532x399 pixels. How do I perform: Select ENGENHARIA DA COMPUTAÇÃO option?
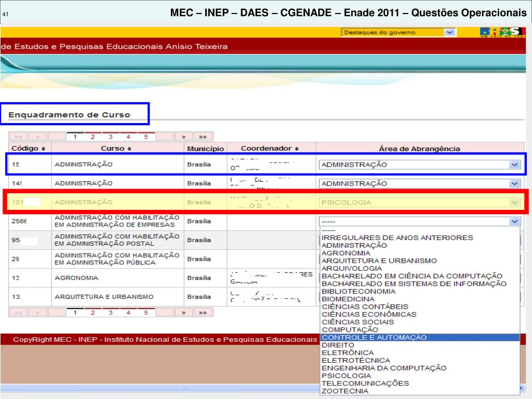420,368
